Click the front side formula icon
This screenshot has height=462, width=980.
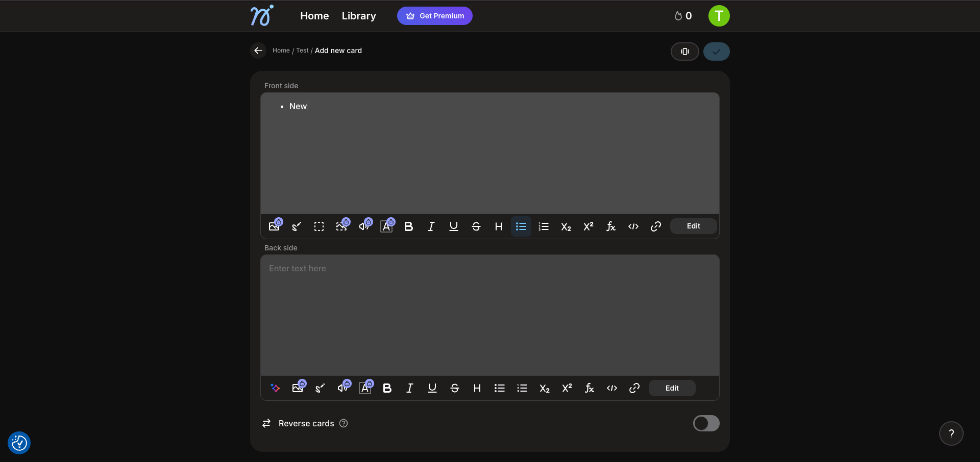click(610, 226)
